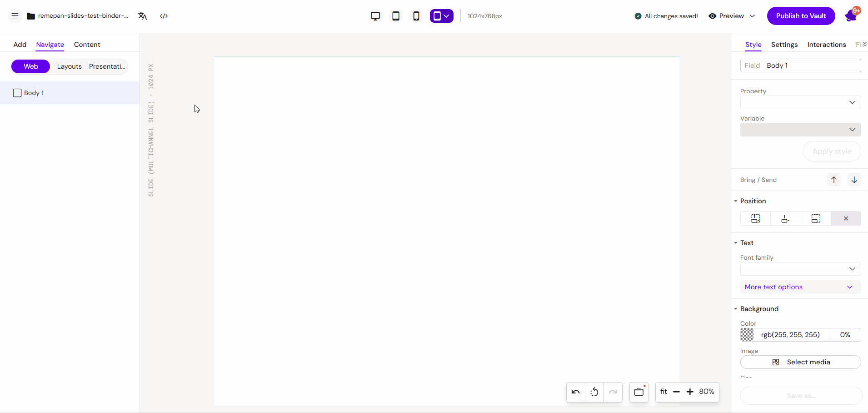The width and height of the screenshot is (868, 413).
Task: Switch to the Add tab
Action: pos(20,45)
